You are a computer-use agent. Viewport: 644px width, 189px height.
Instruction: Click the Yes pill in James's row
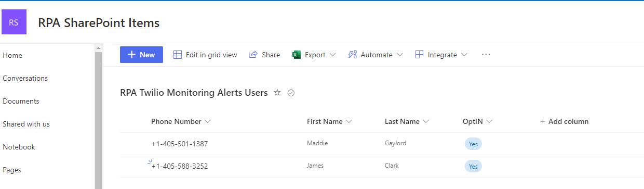click(473, 166)
